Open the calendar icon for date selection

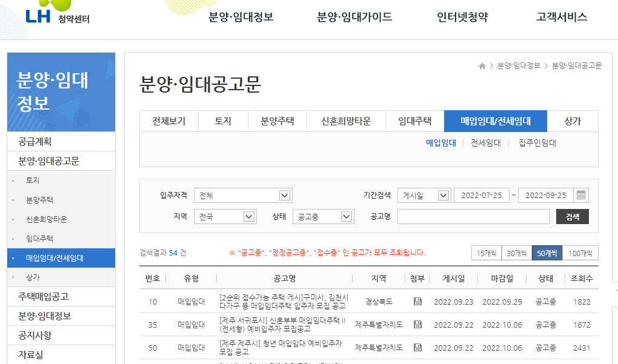coord(580,196)
